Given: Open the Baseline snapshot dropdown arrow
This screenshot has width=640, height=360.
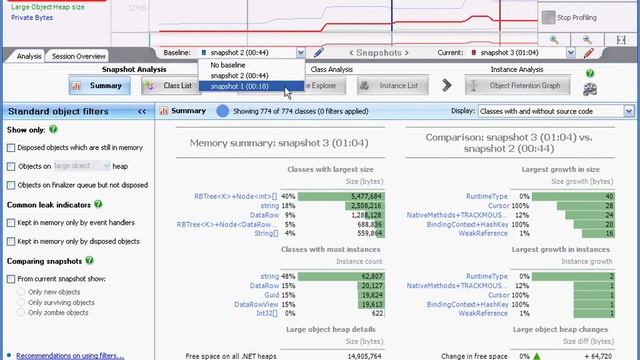Looking at the screenshot, I should pyautogui.click(x=300, y=53).
